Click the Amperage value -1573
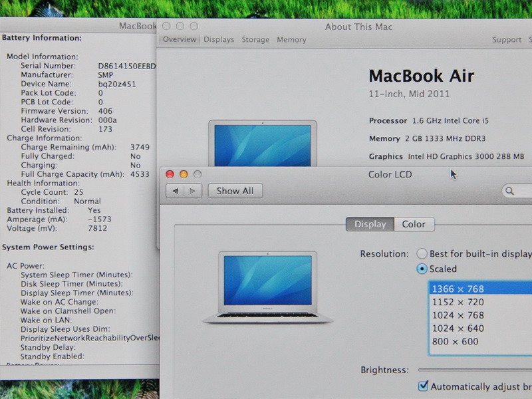Viewport: 532px width, 399px height. point(99,219)
